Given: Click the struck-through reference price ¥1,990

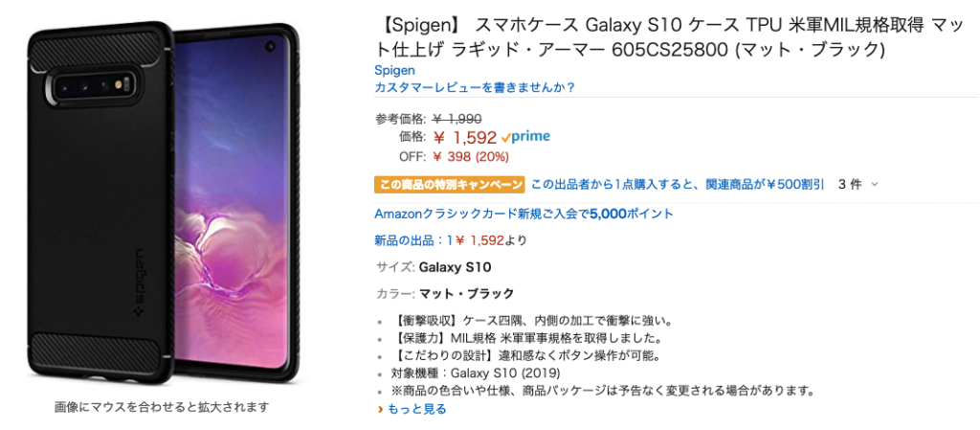Looking at the screenshot, I should pyautogui.click(x=457, y=118).
